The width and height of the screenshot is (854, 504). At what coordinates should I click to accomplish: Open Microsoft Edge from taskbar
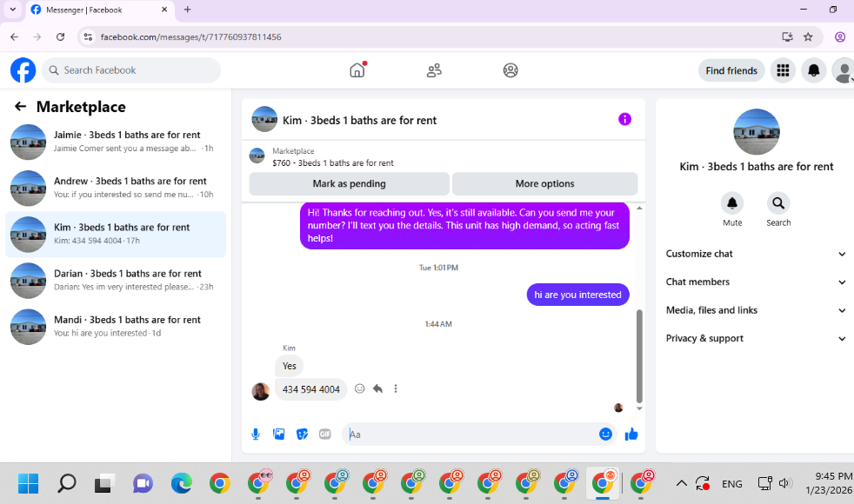[x=182, y=483]
